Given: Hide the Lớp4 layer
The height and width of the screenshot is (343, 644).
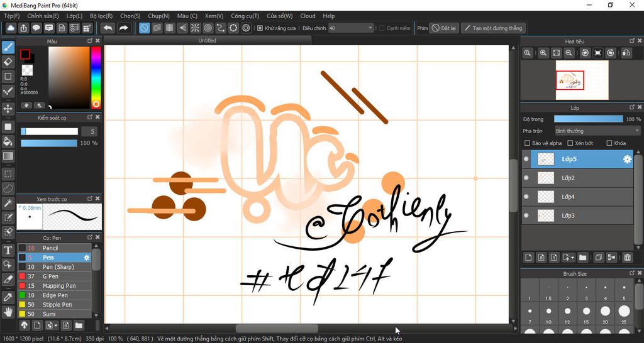Looking at the screenshot, I should pyautogui.click(x=526, y=197).
